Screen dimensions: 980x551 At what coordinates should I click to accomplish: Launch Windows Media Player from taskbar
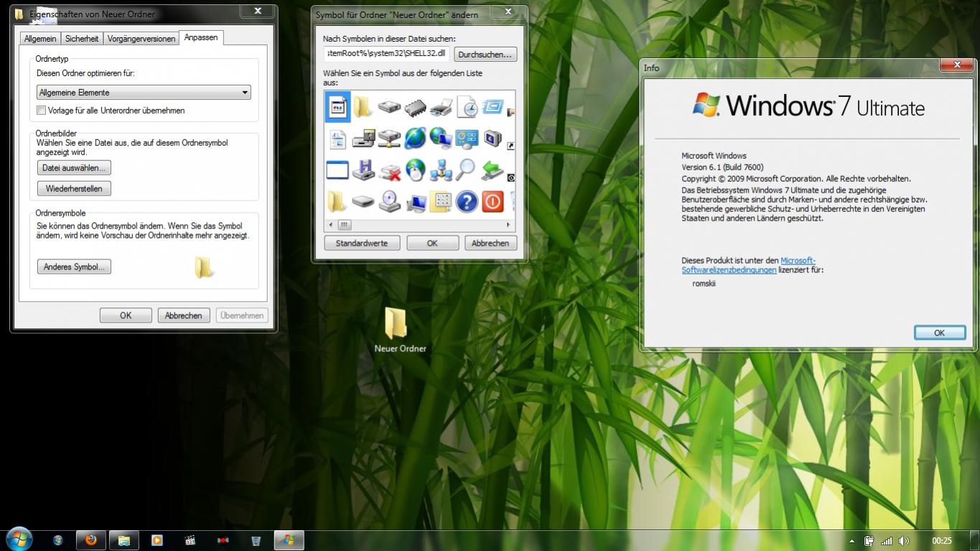point(157,540)
